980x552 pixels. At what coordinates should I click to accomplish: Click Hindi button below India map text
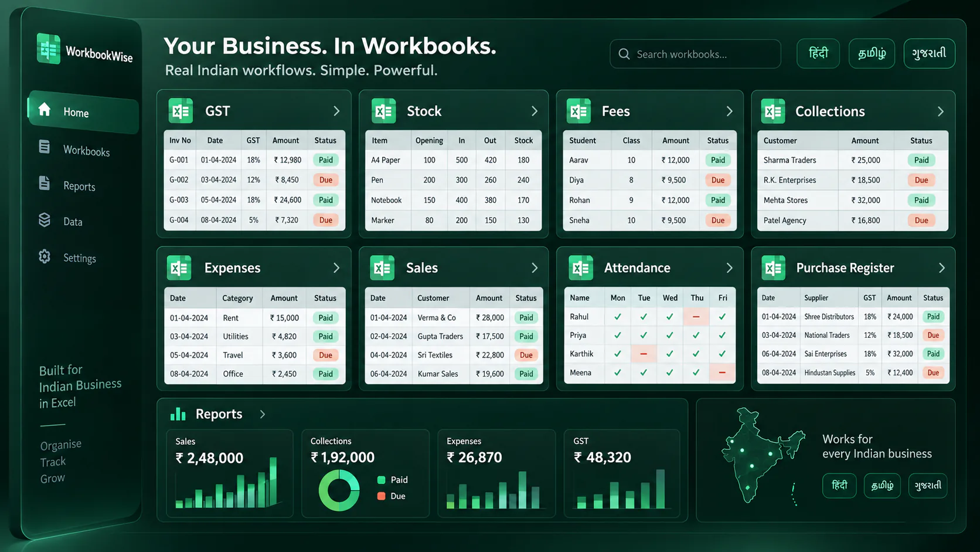(x=839, y=486)
